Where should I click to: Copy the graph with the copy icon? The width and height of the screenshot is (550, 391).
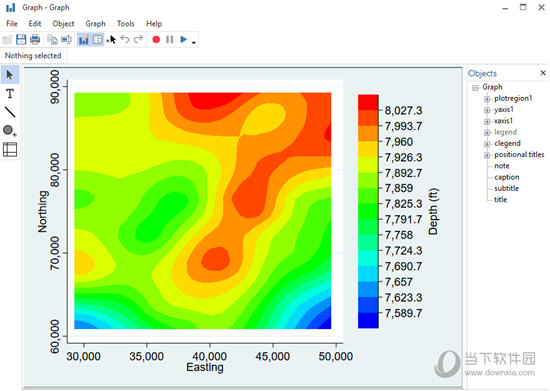click(53, 40)
